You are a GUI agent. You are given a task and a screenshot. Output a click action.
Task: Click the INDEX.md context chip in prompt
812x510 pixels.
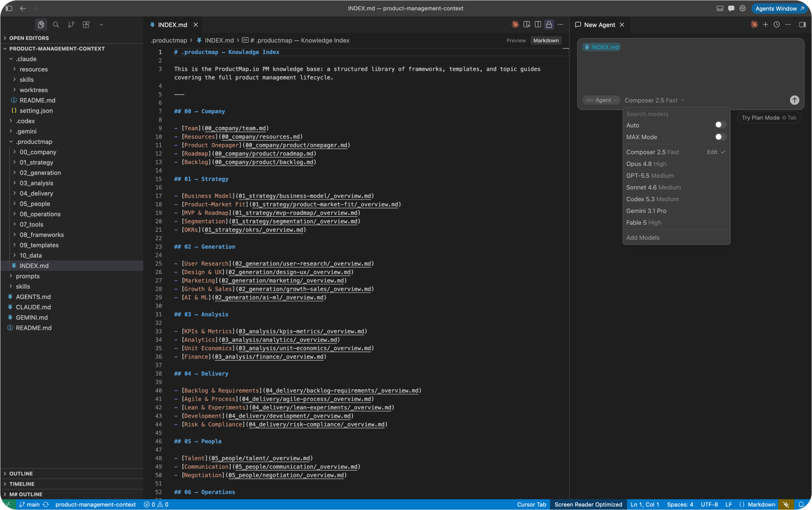[602, 47]
